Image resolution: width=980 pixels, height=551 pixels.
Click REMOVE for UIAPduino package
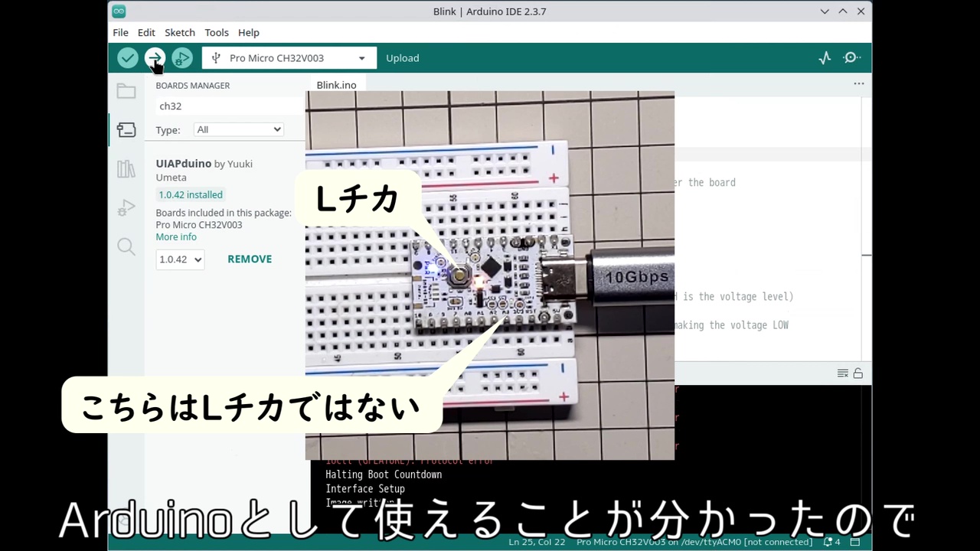(x=250, y=259)
